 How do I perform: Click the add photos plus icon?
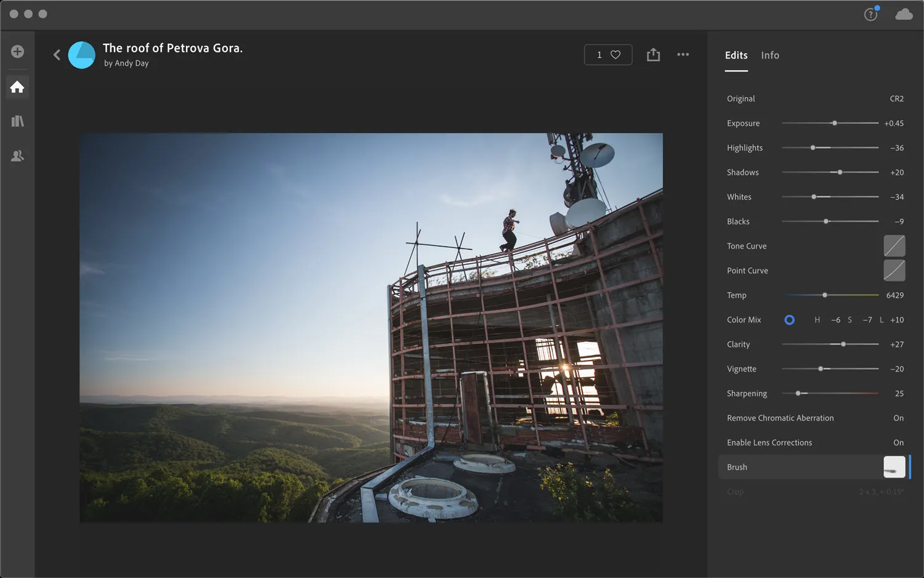point(17,52)
